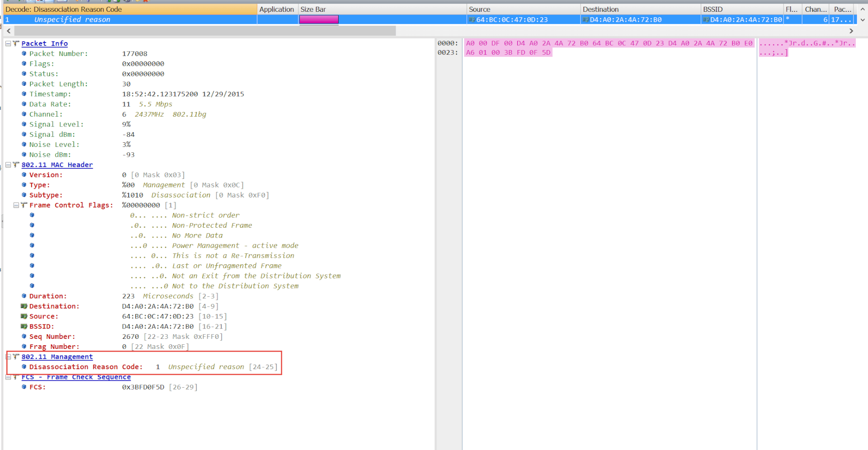Click the network card icon beside Source field in decode tree
868x450 pixels.
[x=24, y=316]
